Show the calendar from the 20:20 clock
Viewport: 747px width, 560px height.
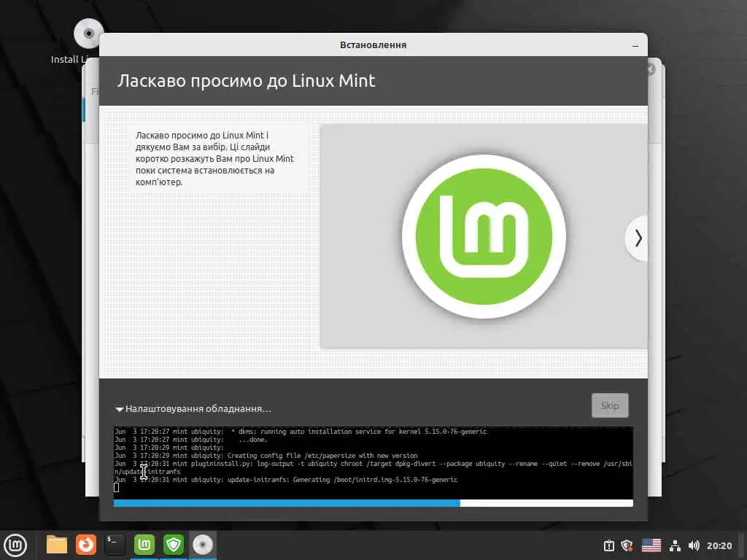click(719, 545)
